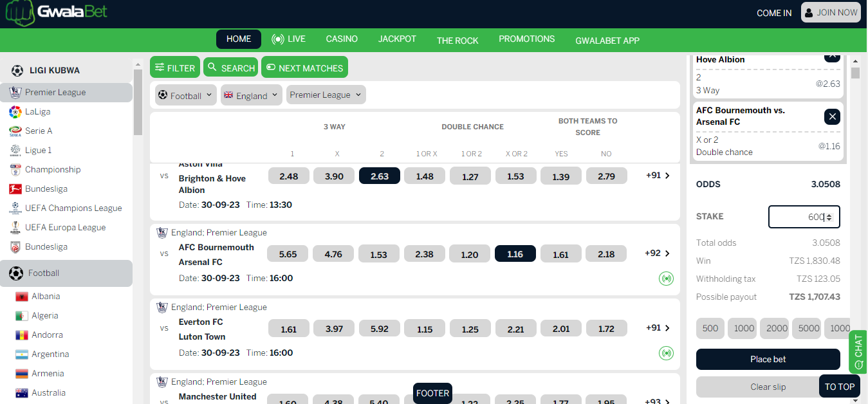Deselect X or 2 odds 1.16
The height and width of the screenshot is (404, 868).
515,254
